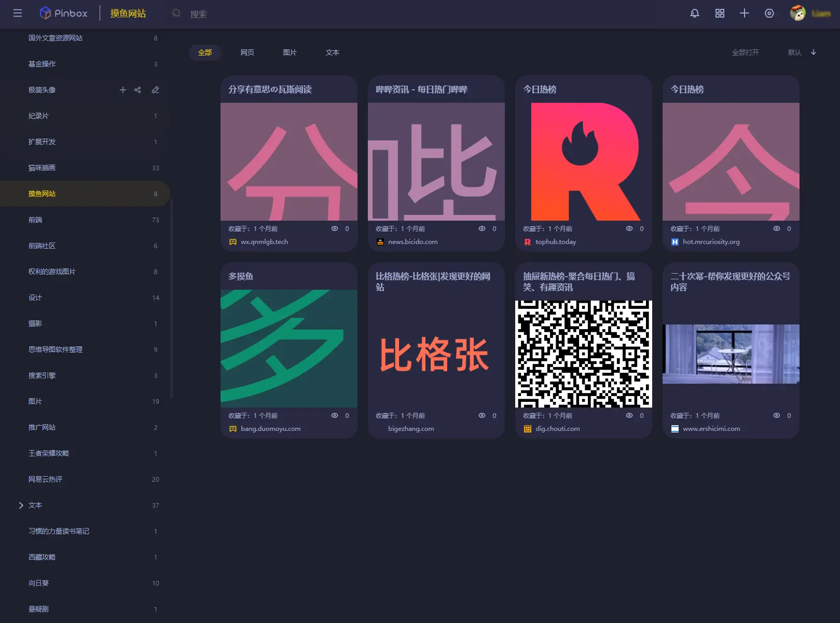Click view-count eye on 多摸鱼 card

click(x=335, y=415)
